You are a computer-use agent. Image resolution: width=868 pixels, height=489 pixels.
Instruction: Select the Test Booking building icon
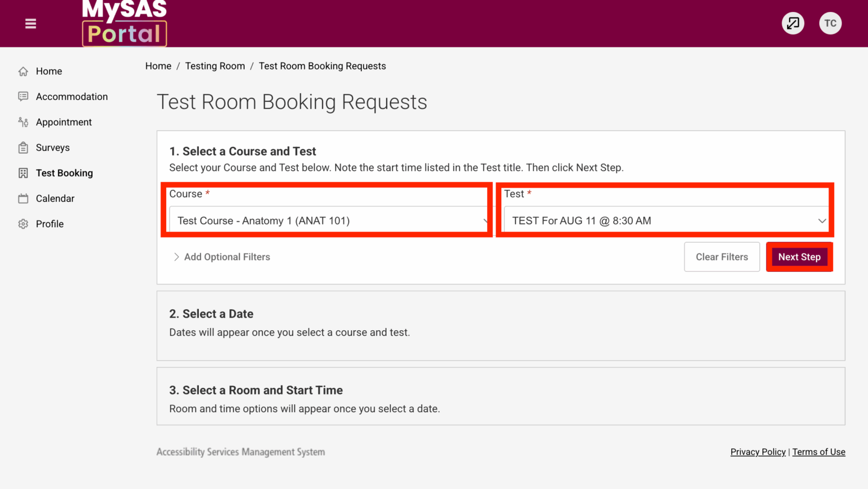[x=23, y=173]
